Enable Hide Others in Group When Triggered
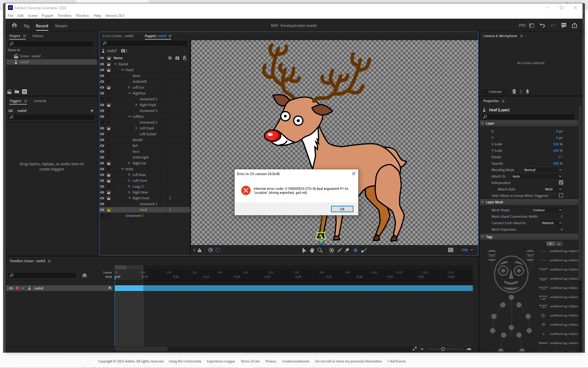 [561, 196]
